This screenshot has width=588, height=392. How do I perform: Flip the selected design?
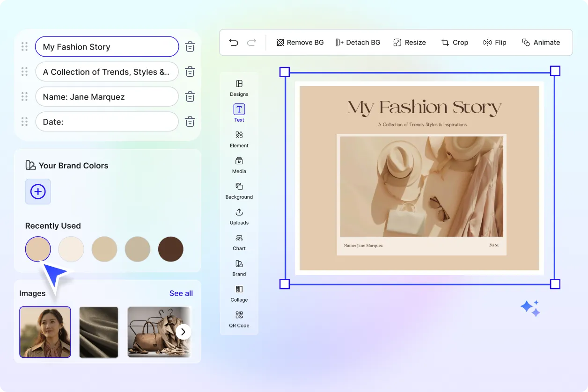pos(494,42)
